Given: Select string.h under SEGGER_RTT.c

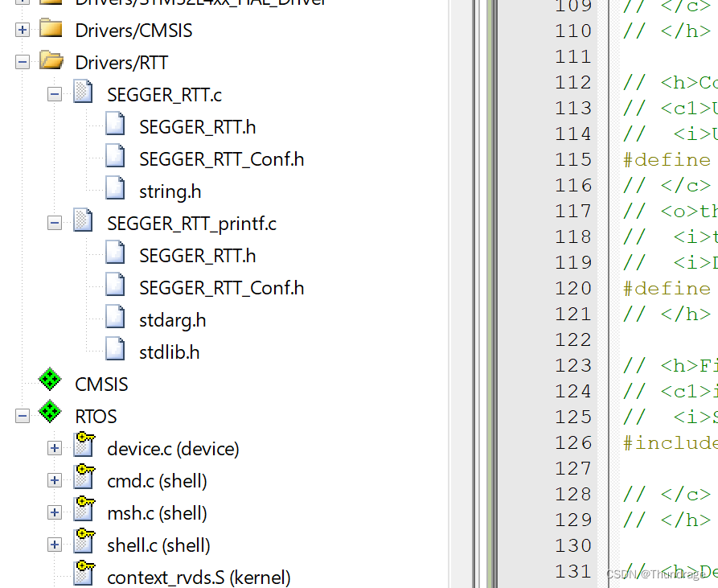Looking at the screenshot, I should (x=170, y=191).
